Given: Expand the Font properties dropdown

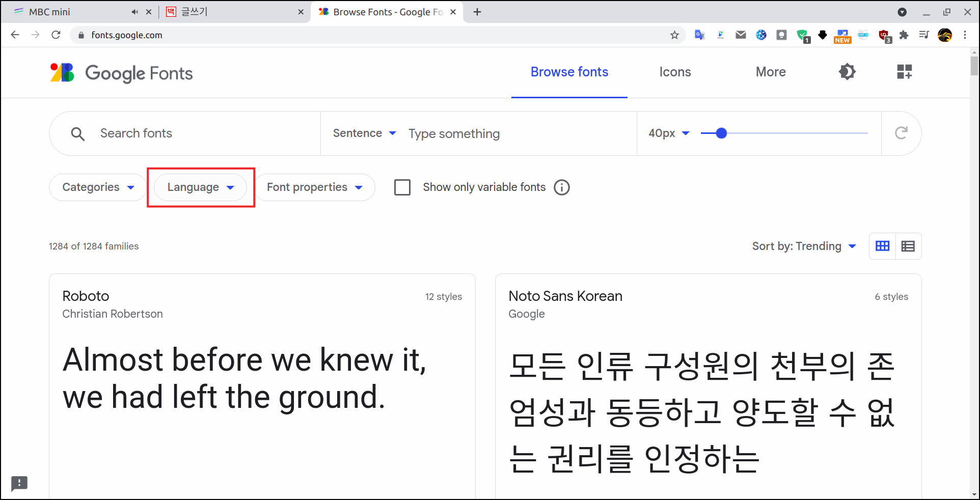Looking at the screenshot, I should 314,187.
